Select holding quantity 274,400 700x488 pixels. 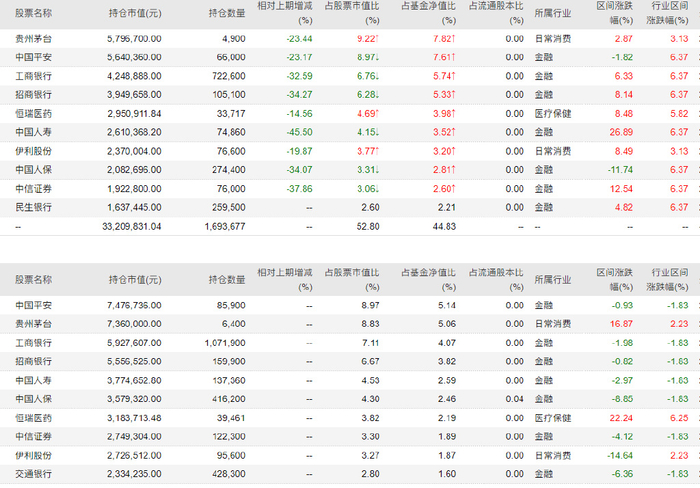[229, 170]
